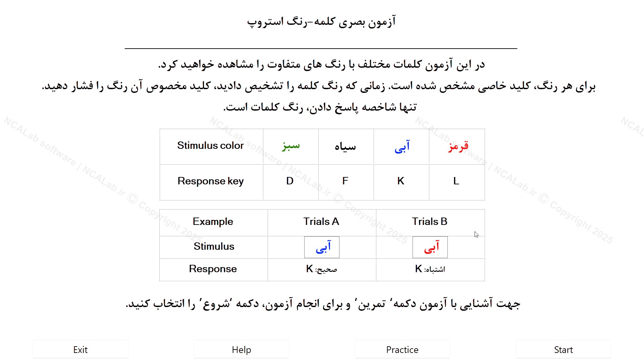Click the L response key cell
Screen dimensions: 644x362
(x=457, y=181)
